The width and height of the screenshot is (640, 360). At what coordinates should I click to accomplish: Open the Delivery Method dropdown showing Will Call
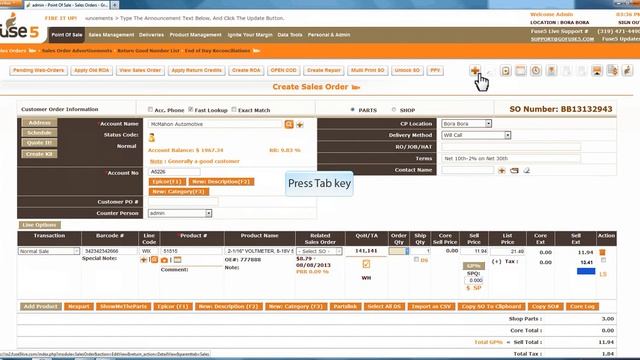[x=476, y=135]
